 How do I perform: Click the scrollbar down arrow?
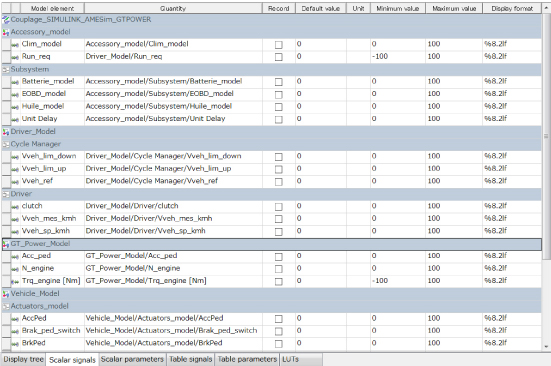tap(546, 347)
